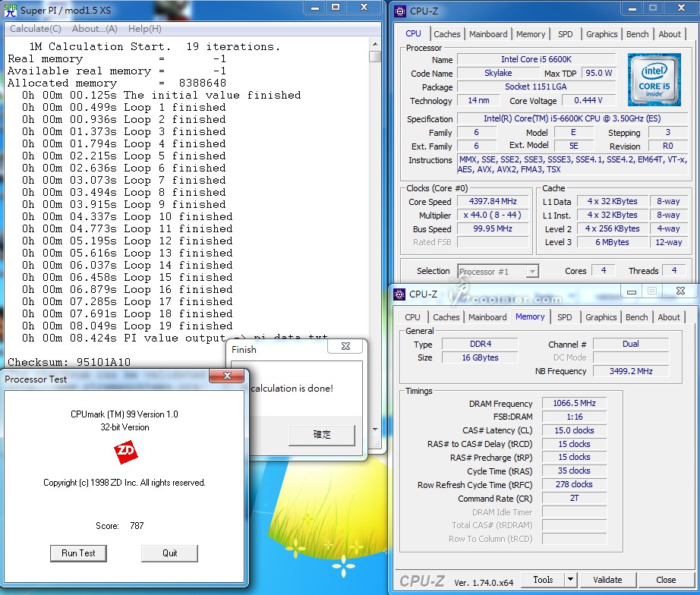
Task: Switch to About tab in top CPU-Z window
Action: point(669,34)
